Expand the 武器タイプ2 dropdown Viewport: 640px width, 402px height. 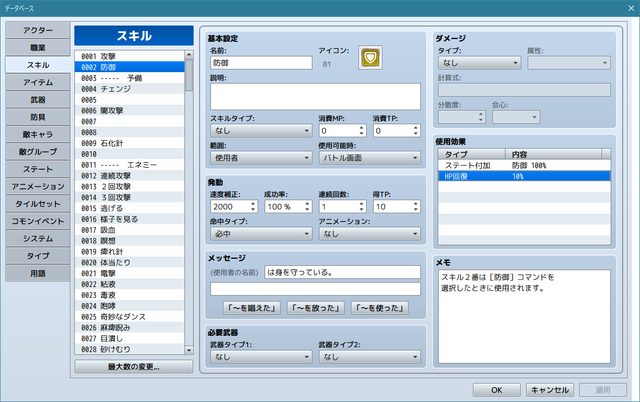pos(369,357)
